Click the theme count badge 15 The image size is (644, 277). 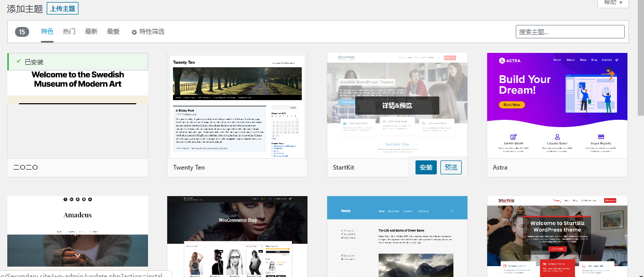coord(22,32)
